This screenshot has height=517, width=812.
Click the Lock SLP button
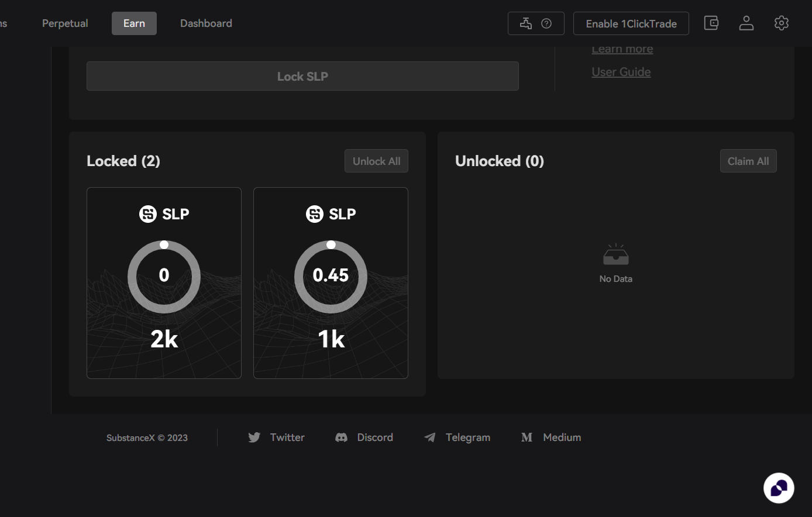pos(302,76)
